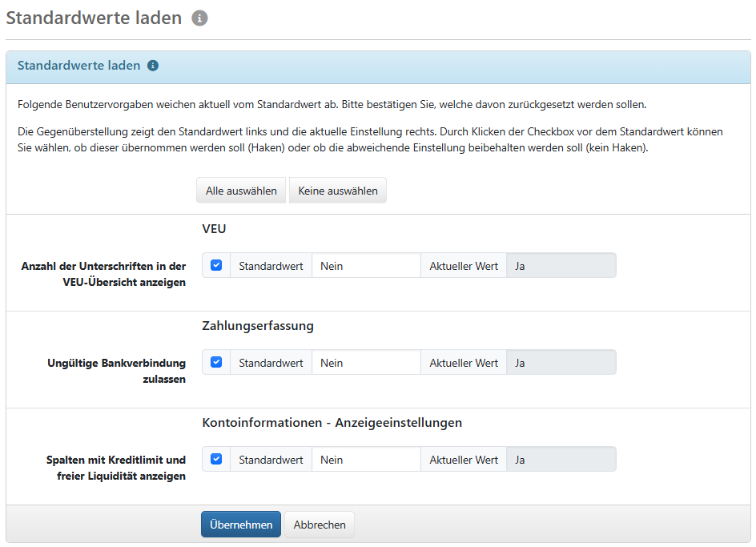Click the blue 'Standardwerte laden' panel header text
Screen dimensions: 756x547
(x=79, y=66)
